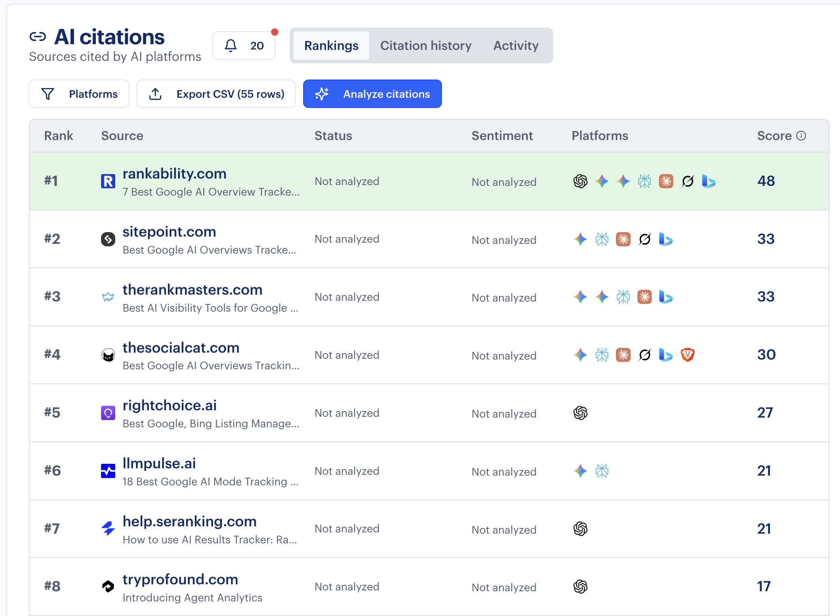Switch to the Citation history tab
The image size is (840, 616).
(426, 45)
